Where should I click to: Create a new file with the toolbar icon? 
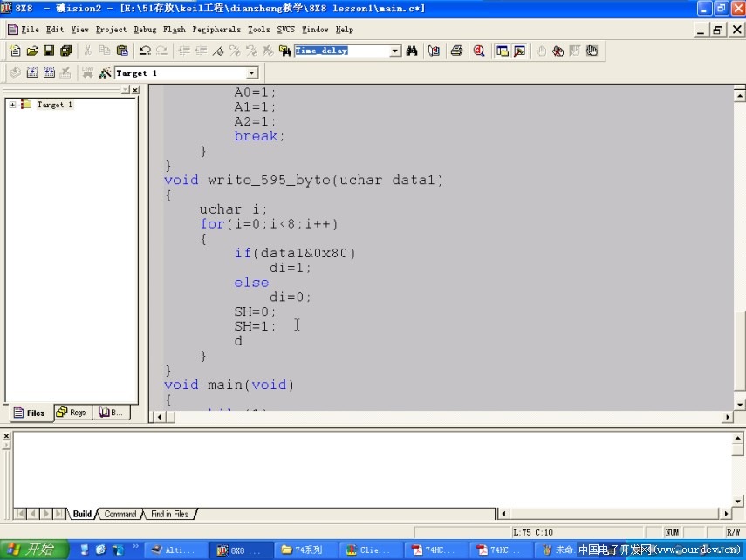point(15,51)
